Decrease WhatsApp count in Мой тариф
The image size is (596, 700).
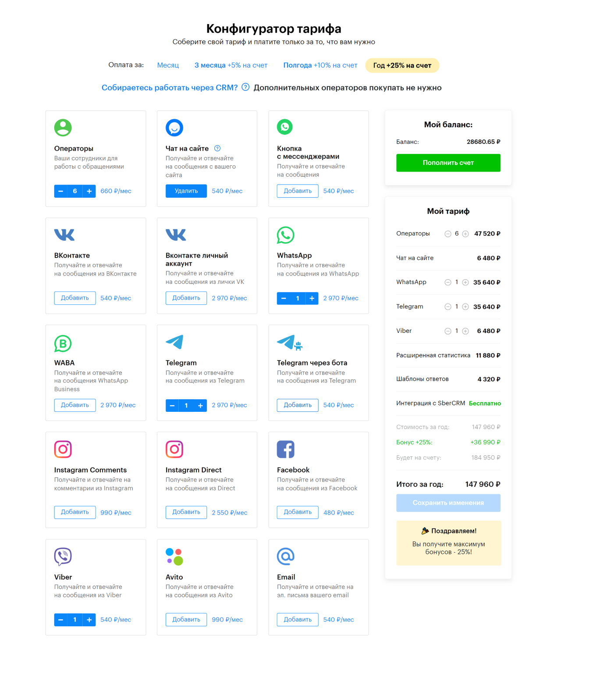(447, 282)
